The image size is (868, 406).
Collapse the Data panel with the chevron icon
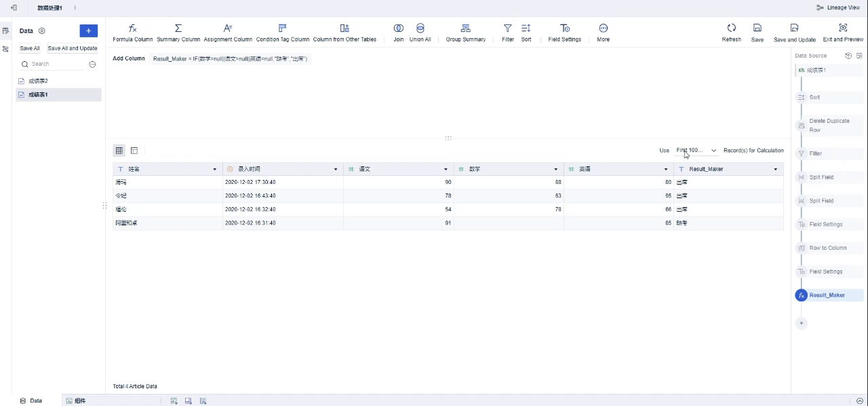41,31
